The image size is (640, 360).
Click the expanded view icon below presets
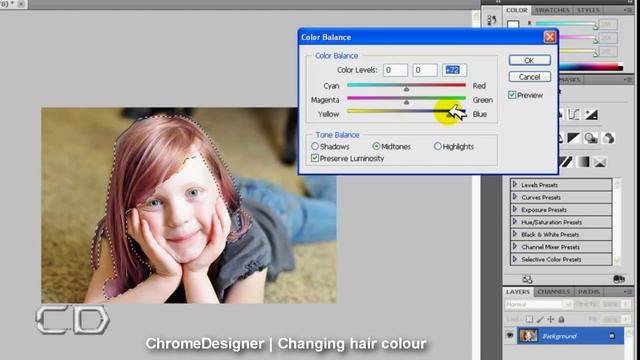[527, 279]
